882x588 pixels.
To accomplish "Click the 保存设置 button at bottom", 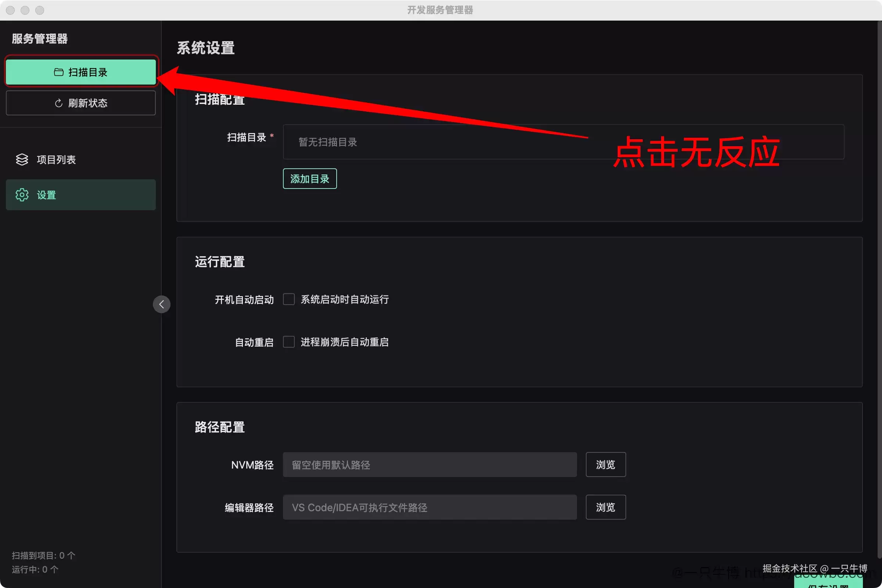I will pyautogui.click(x=828, y=582).
